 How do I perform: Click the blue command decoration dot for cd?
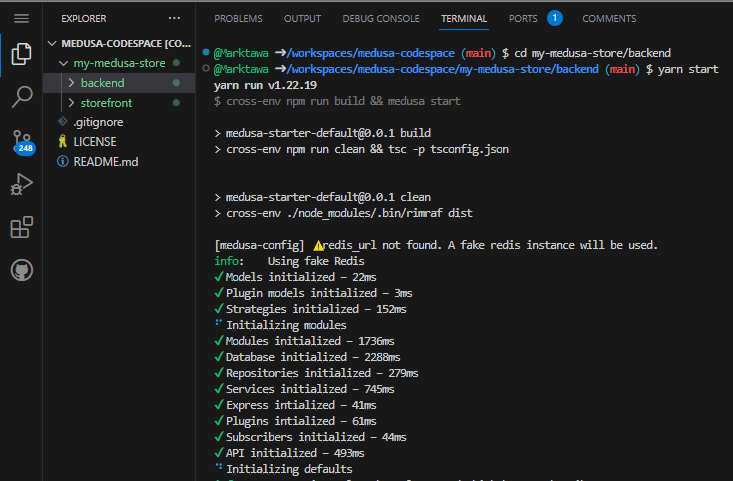pos(206,52)
